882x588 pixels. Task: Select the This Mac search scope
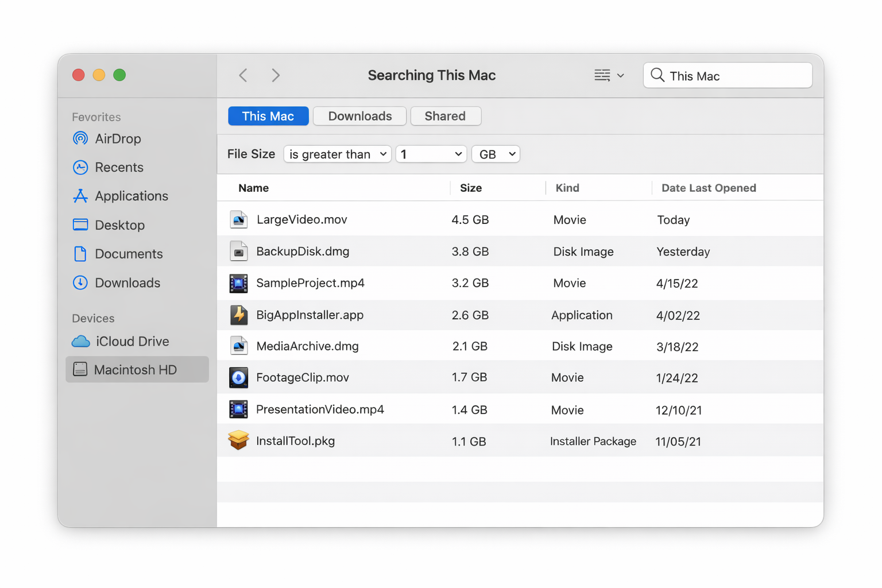pyautogui.click(x=268, y=116)
